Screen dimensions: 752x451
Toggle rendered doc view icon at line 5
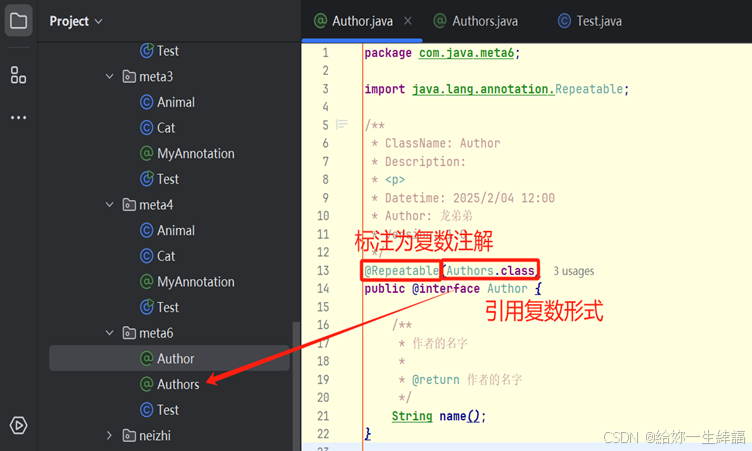pyautogui.click(x=342, y=125)
